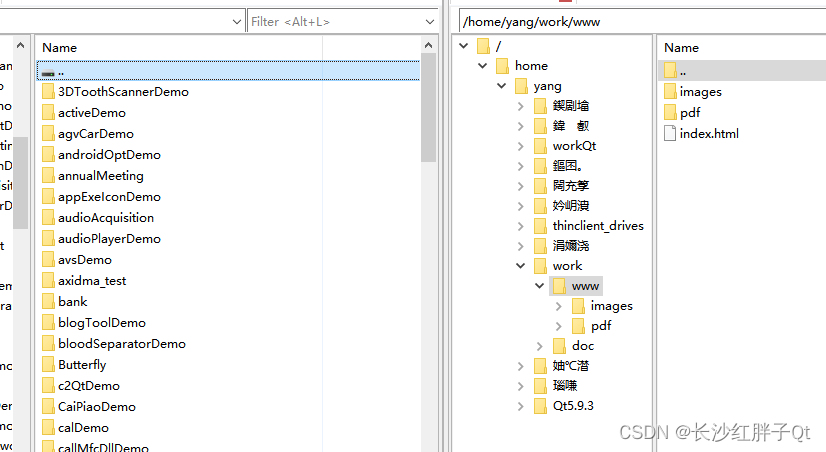Select CaiPiaoDemo in local list
This screenshot has height=452, width=826.
[97, 407]
